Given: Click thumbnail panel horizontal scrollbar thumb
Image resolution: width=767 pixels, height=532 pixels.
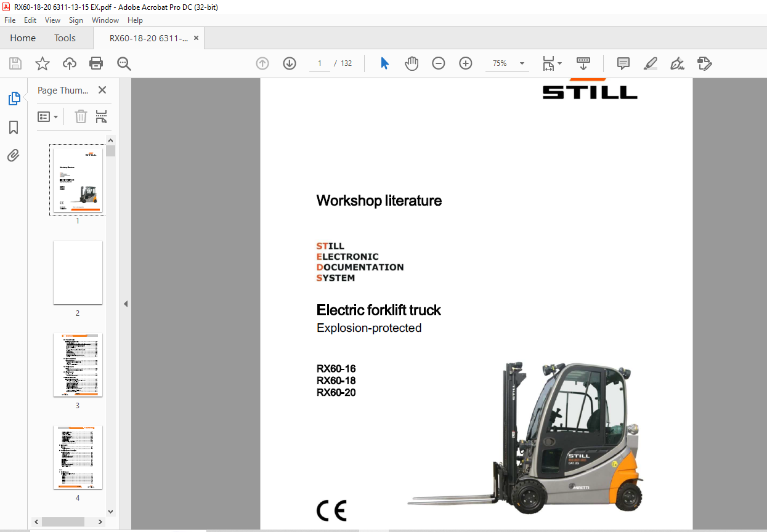Looking at the screenshot, I should [63, 522].
